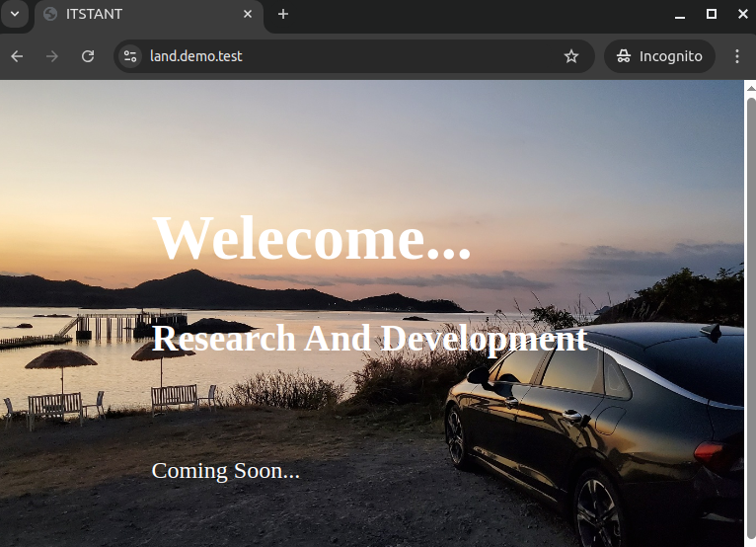Bookmark this page with star icon

tap(571, 56)
